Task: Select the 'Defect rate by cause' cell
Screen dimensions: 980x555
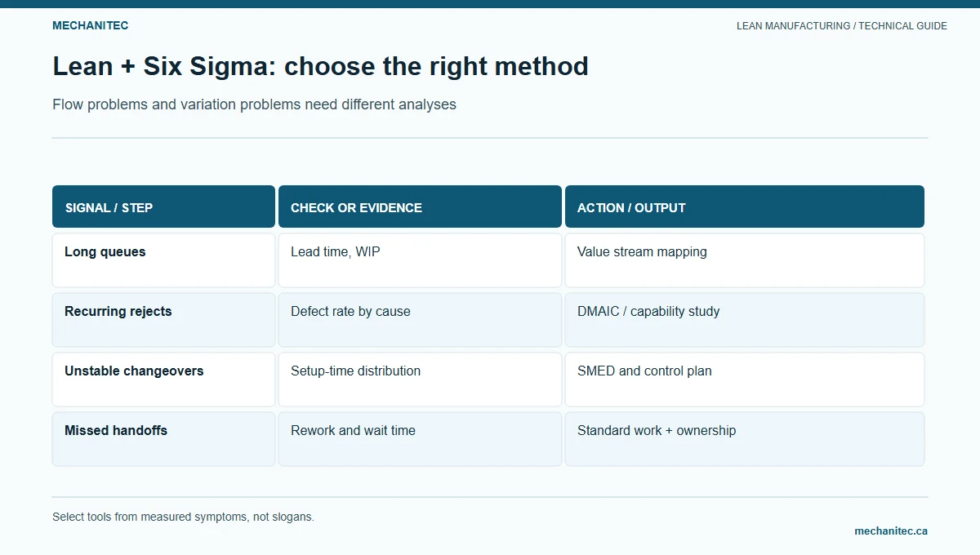Action: 420,320
